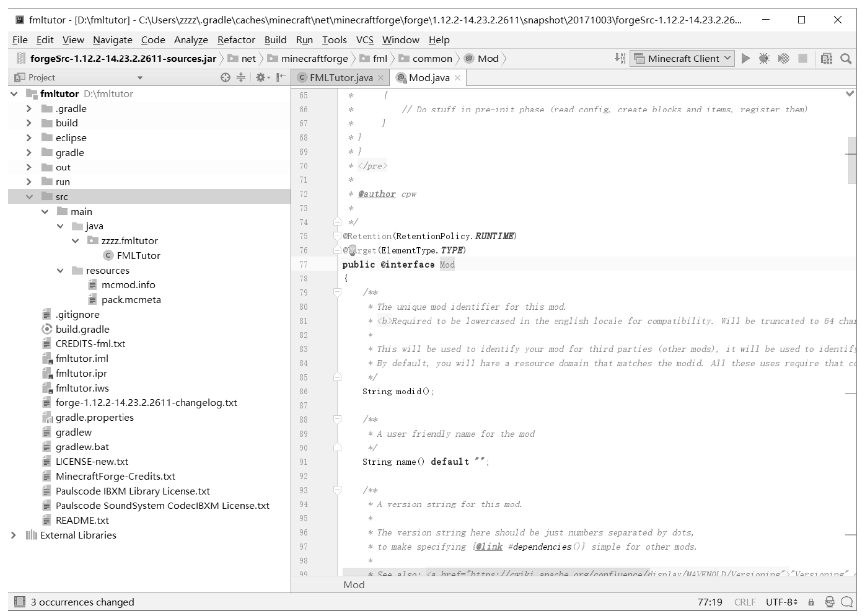
Task: Click the Stop process square icon
Action: point(802,58)
